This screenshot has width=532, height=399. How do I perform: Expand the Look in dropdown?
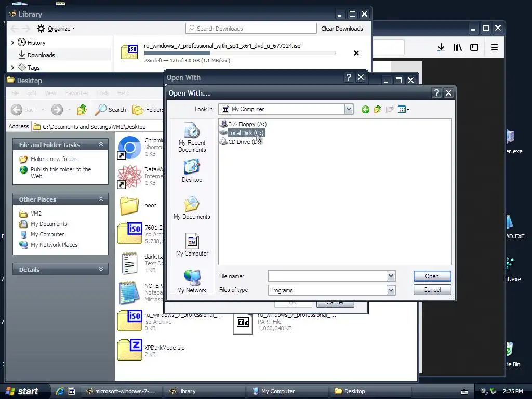(x=349, y=109)
